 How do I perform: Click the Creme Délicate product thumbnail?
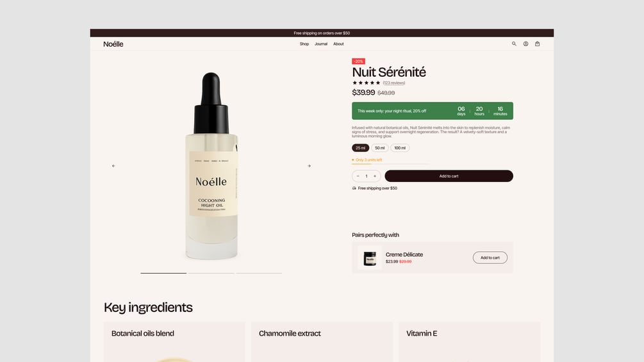pos(370,258)
